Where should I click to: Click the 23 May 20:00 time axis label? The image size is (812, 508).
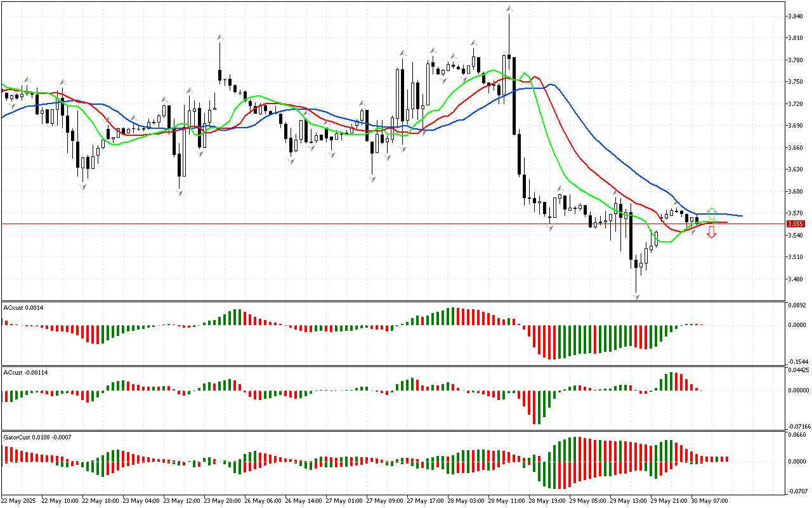[221, 500]
